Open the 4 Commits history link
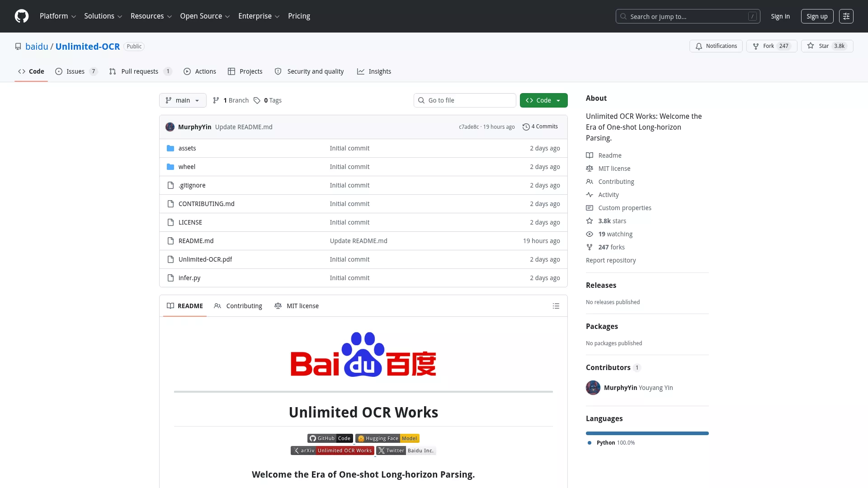Viewport: 868px width, 488px height. coord(540,127)
